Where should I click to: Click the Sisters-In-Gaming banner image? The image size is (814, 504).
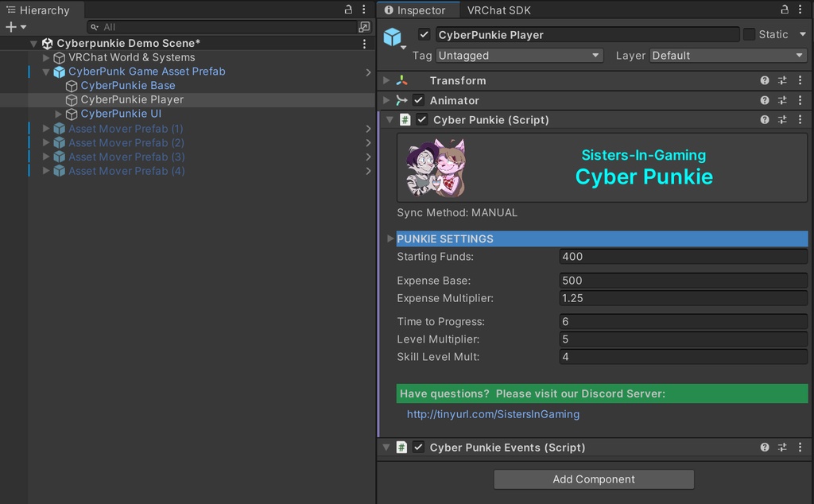point(602,167)
